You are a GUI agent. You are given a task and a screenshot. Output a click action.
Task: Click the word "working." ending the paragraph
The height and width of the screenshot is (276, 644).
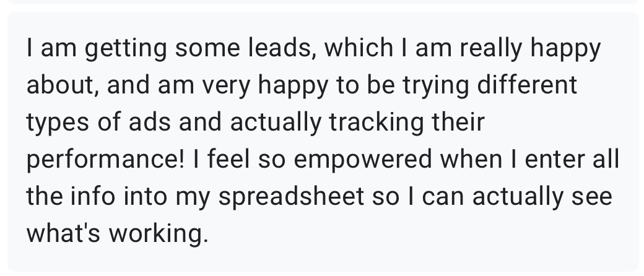pos(158,233)
